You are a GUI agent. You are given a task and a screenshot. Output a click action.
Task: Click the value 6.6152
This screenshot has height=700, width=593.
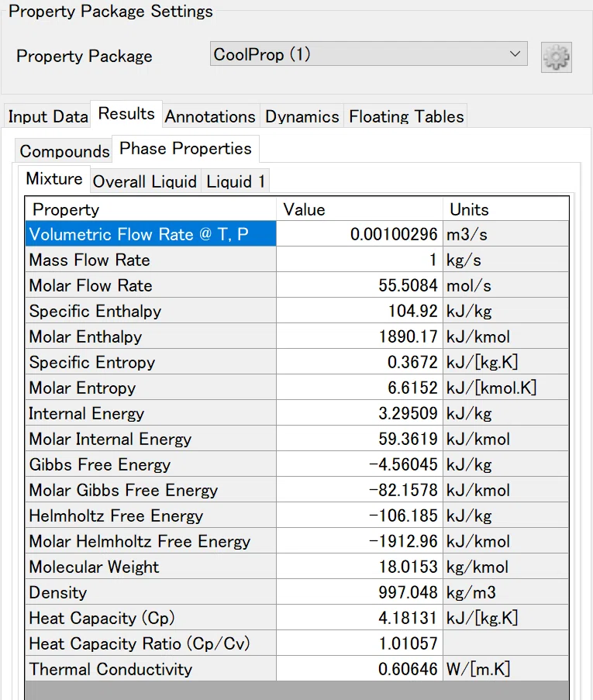(x=360, y=388)
